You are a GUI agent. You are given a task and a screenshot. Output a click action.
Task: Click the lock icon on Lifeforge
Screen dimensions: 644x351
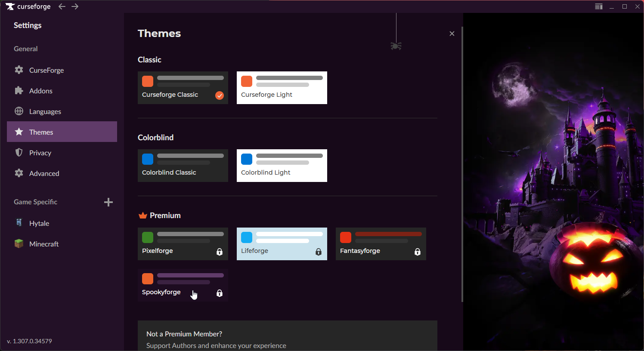coord(319,252)
